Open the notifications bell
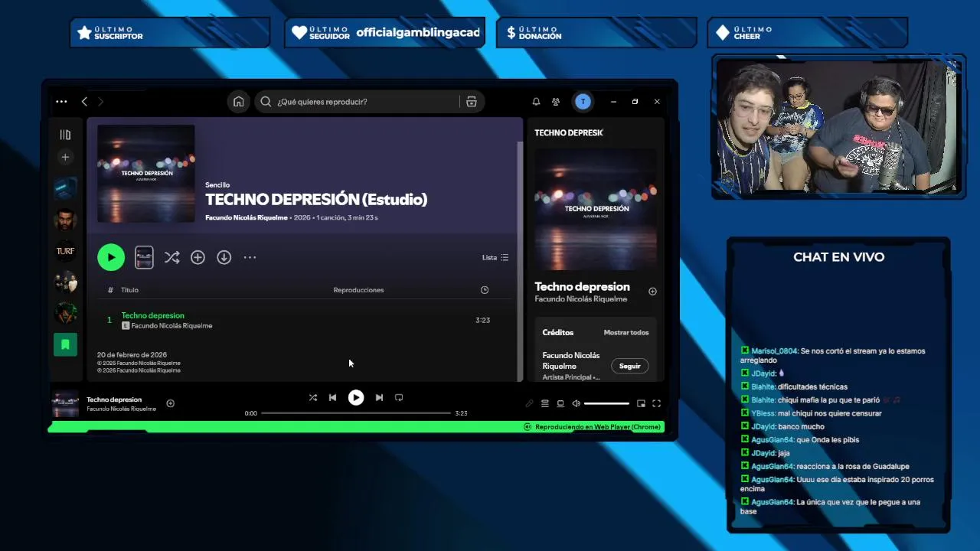This screenshot has width=980, height=551. [536, 101]
